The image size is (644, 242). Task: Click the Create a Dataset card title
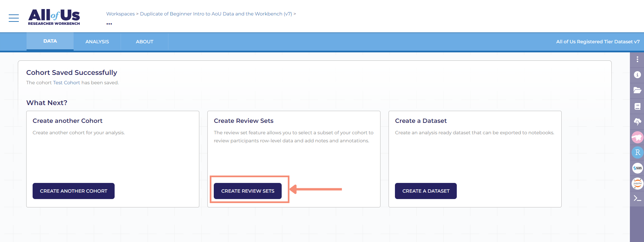[421, 121]
